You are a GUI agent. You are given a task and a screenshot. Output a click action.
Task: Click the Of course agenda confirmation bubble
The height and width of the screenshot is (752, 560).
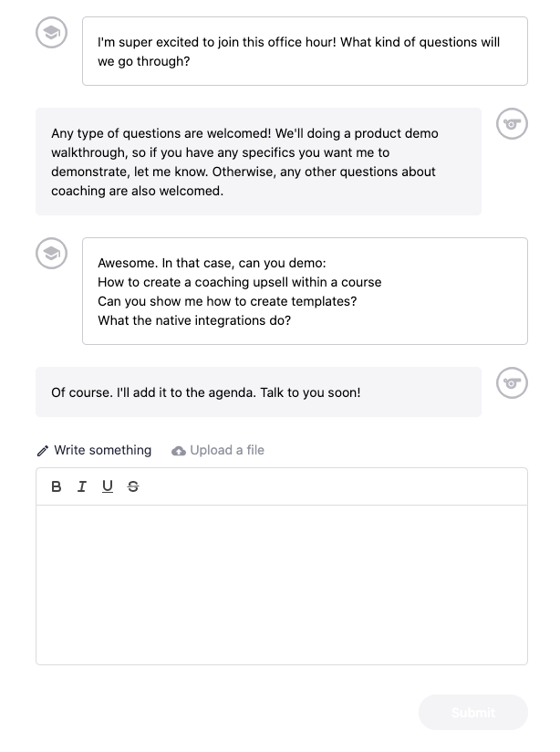[x=258, y=391]
